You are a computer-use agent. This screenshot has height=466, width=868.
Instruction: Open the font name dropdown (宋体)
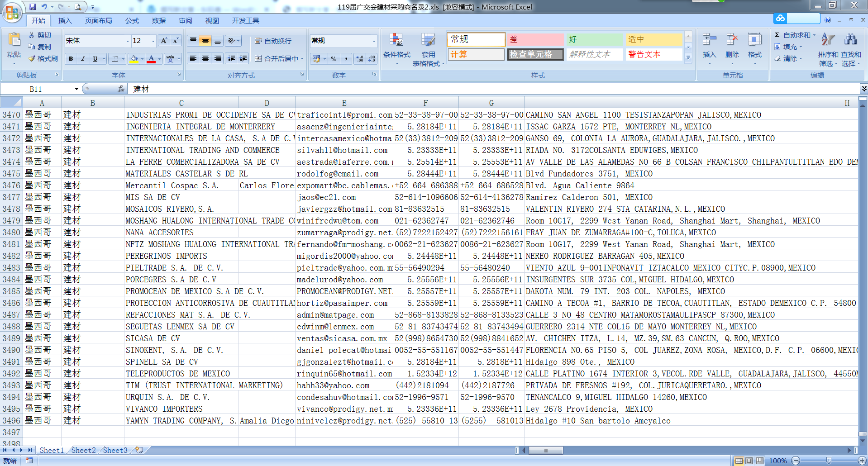(x=128, y=41)
